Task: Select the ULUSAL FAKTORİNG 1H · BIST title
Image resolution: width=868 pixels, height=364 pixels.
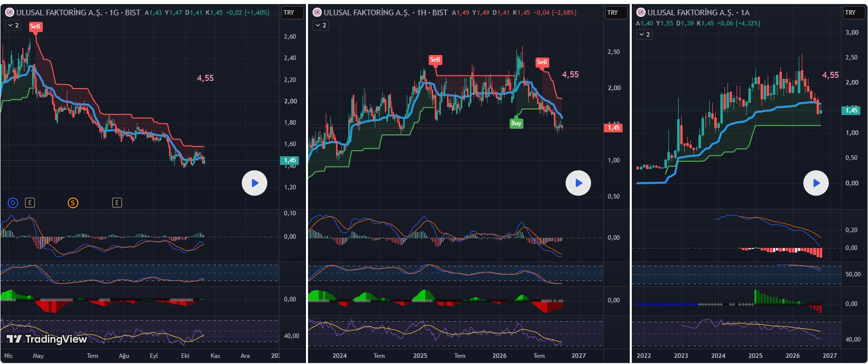Action: 386,12
